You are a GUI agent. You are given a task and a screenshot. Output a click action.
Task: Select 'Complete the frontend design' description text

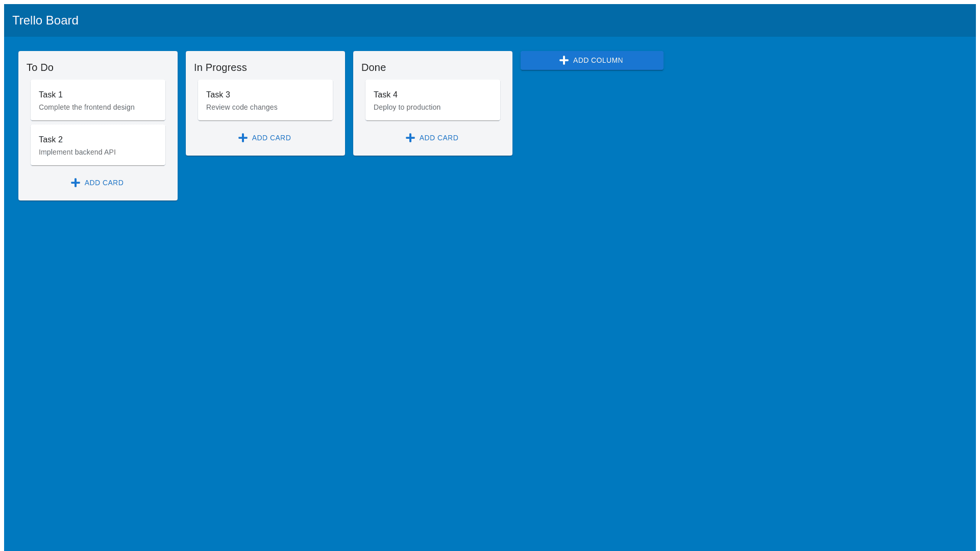coord(87,107)
